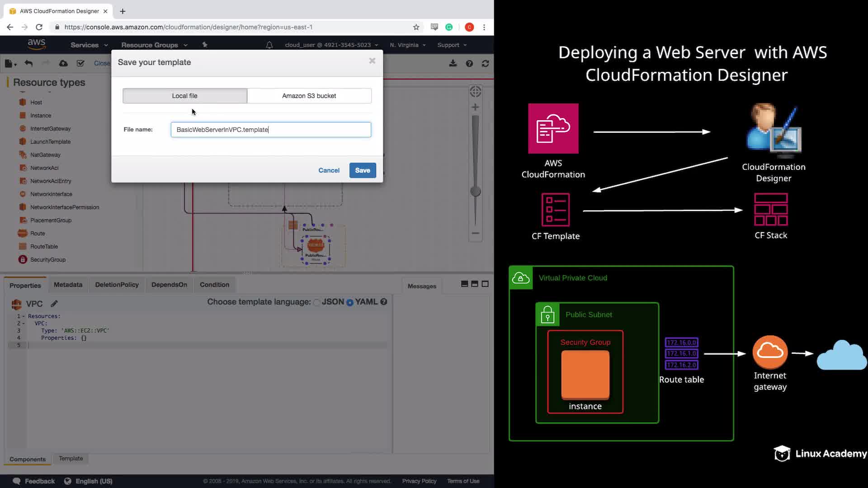Switch to the Template tab at bottom
Screen dimensions: 868x488
pyautogui.click(x=71, y=458)
